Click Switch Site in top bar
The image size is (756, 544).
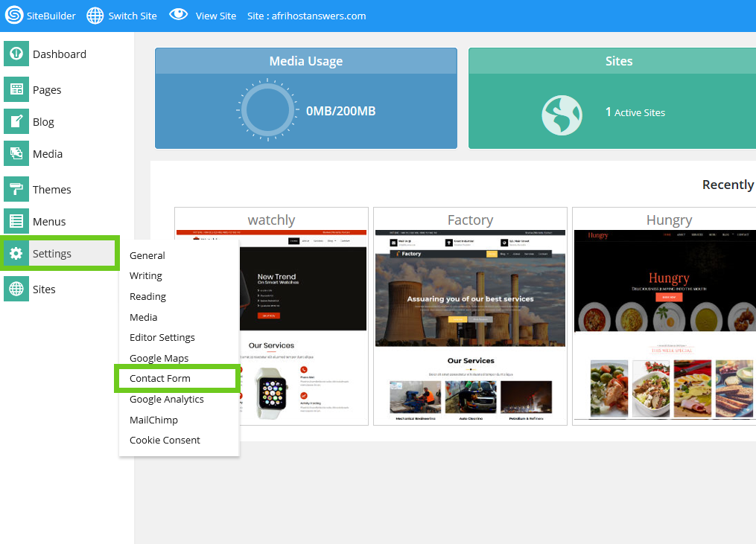[x=122, y=16]
